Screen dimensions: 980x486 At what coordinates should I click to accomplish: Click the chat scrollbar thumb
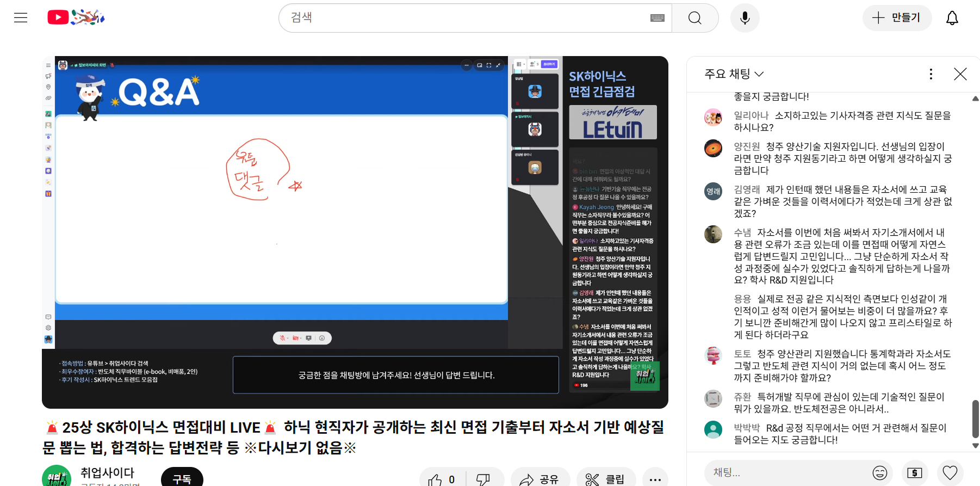(x=975, y=418)
